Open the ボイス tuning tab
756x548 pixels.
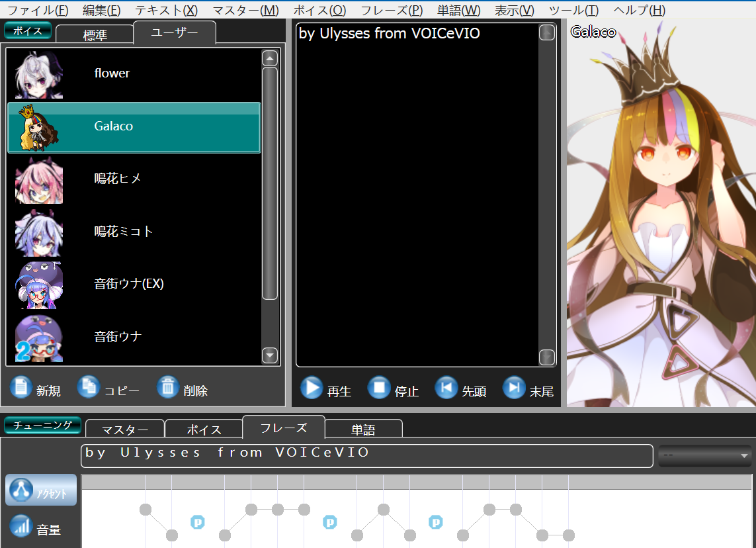[x=204, y=429]
